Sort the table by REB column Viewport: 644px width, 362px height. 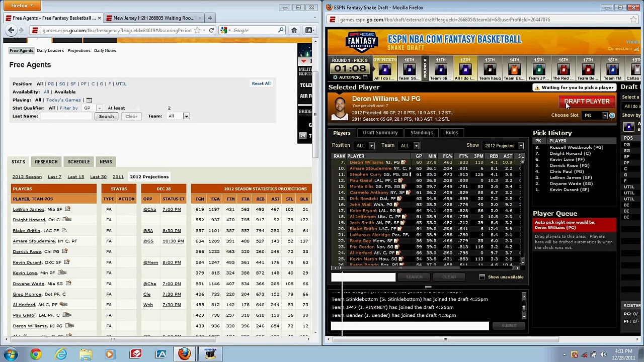pyautogui.click(x=260, y=199)
